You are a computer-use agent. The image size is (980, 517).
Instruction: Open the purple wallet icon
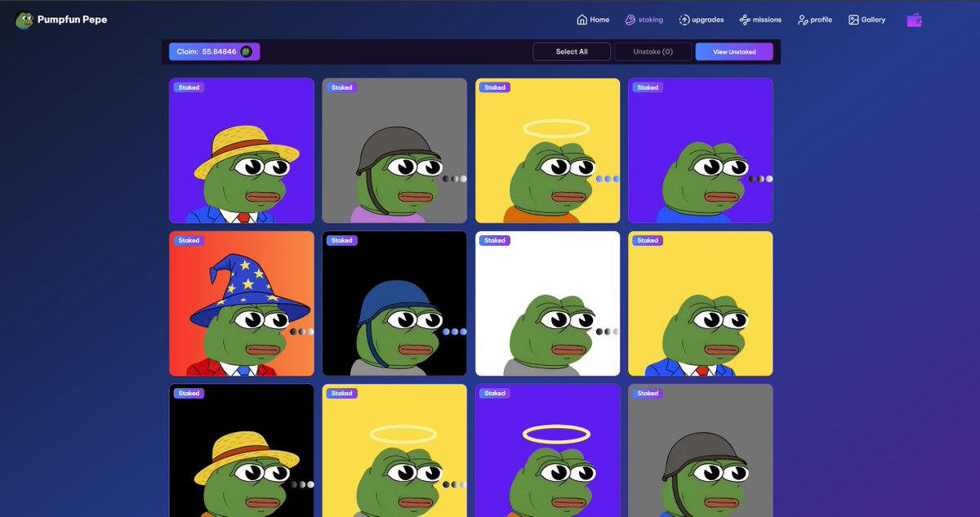click(x=914, y=20)
